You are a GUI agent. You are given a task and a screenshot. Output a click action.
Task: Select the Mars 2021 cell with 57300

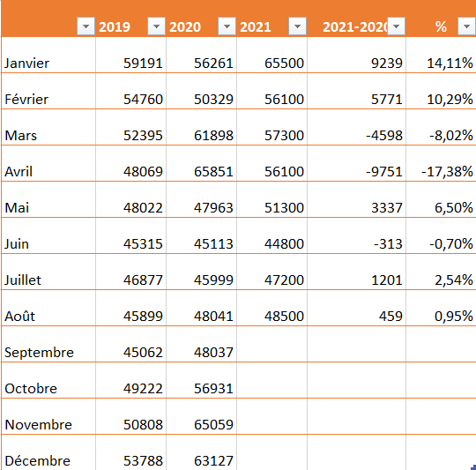(272, 127)
